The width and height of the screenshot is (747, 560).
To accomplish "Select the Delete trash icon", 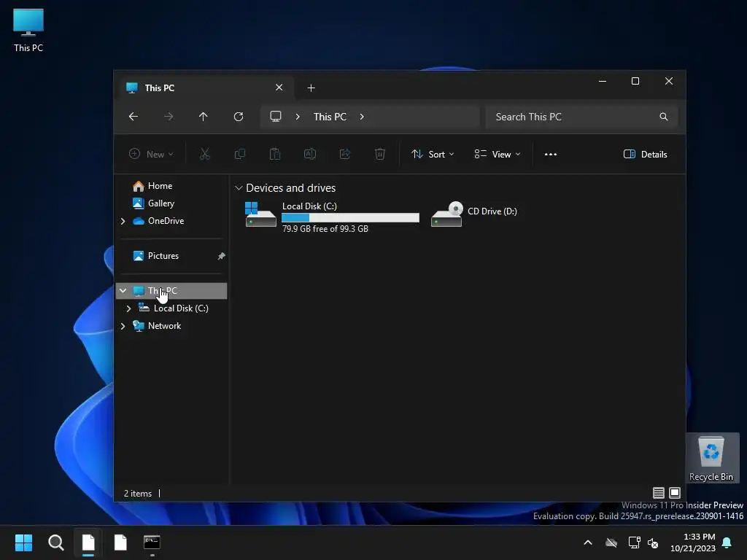I will pos(379,154).
